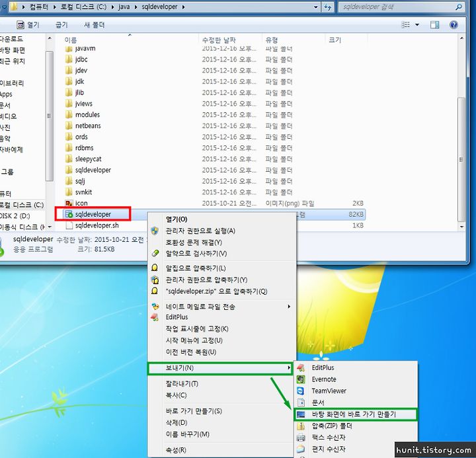
Task: Expand 네이트 메일로 파일 전송 submenu arrow
Action: [x=289, y=307]
